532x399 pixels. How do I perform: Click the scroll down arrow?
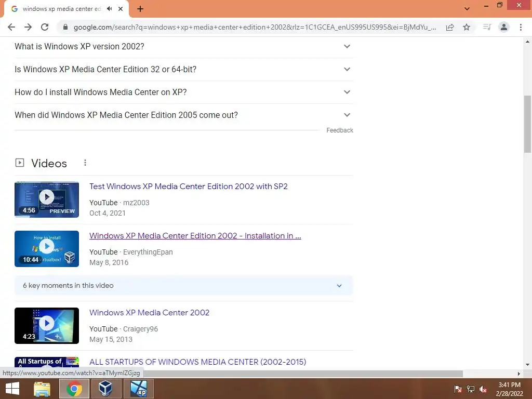[527, 365]
